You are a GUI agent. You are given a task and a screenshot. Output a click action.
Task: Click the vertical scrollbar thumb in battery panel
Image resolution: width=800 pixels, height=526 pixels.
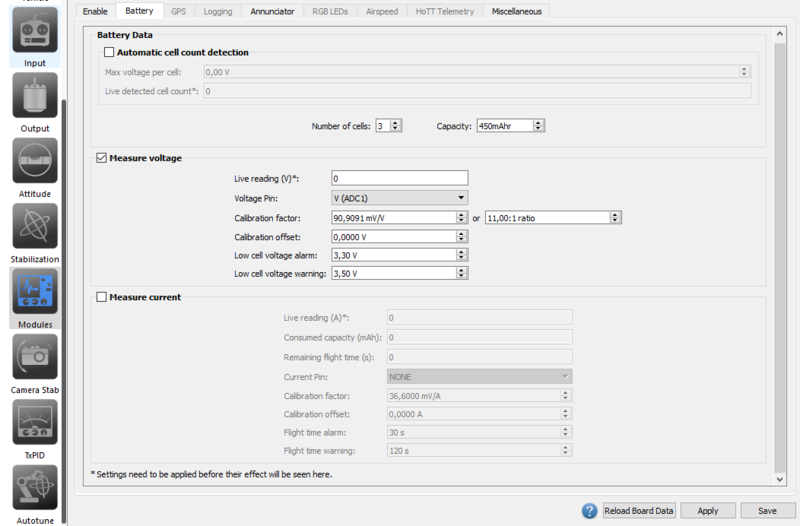[x=780, y=258]
